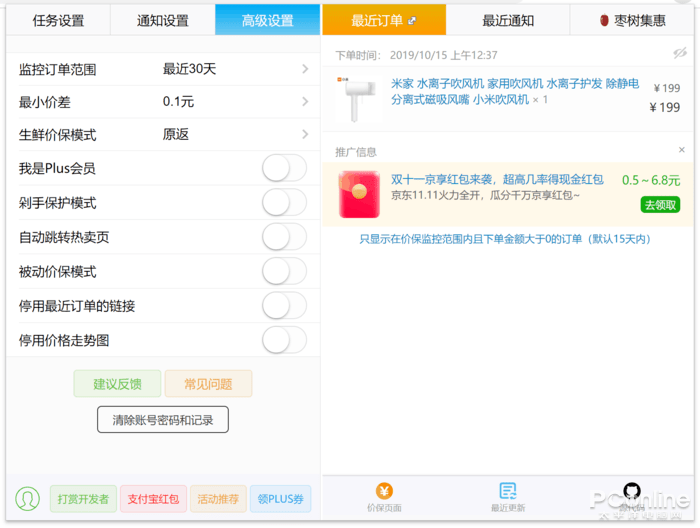Click the 监控订单范围 label
The height and width of the screenshot is (528, 700).
(58, 70)
